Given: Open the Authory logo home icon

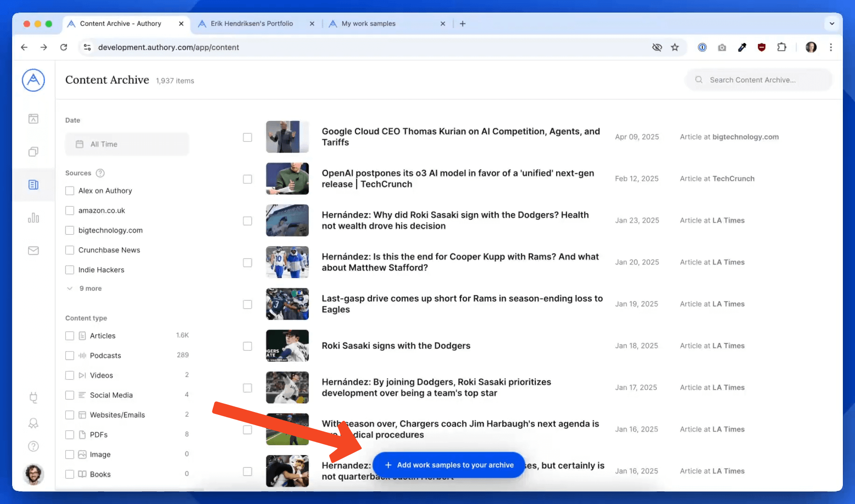Looking at the screenshot, I should coord(33,80).
